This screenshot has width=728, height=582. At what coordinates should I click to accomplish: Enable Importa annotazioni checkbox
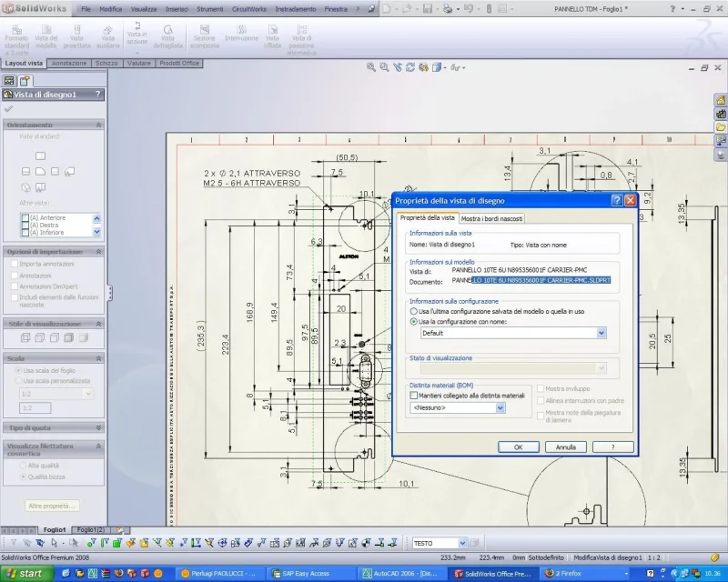point(15,264)
